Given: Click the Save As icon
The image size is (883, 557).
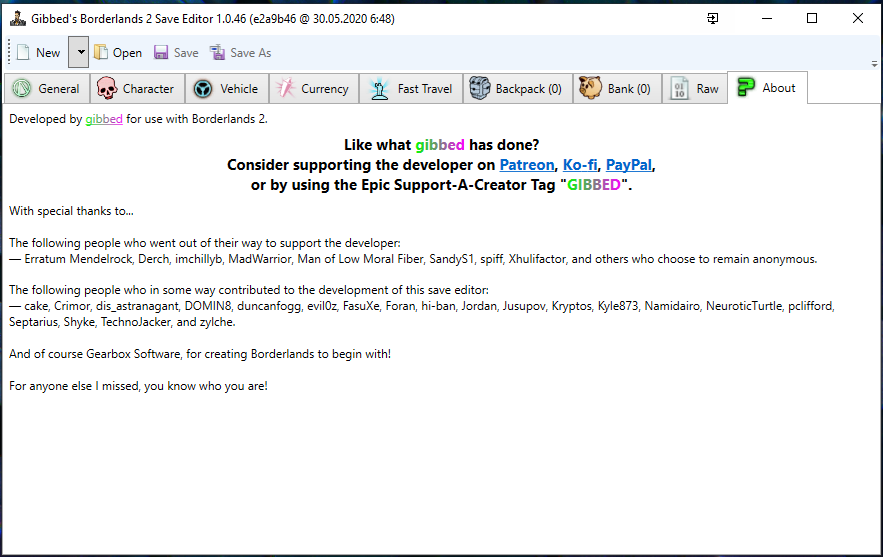Looking at the screenshot, I should [x=217, y=52].
